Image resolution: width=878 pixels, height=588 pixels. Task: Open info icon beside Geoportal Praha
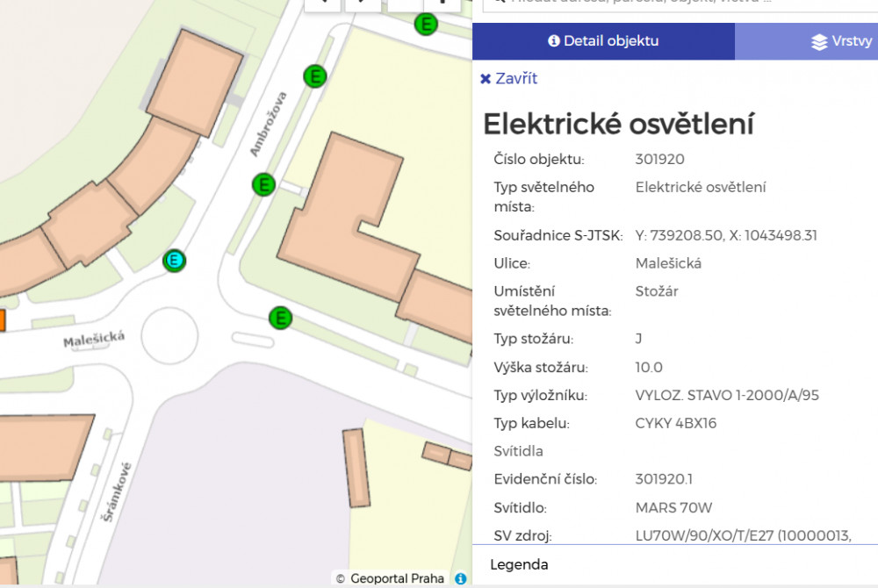[x=460, y=578]
